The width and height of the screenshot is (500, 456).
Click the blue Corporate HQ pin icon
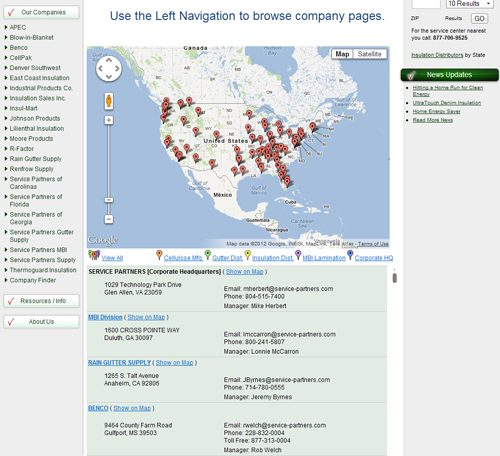350,255
